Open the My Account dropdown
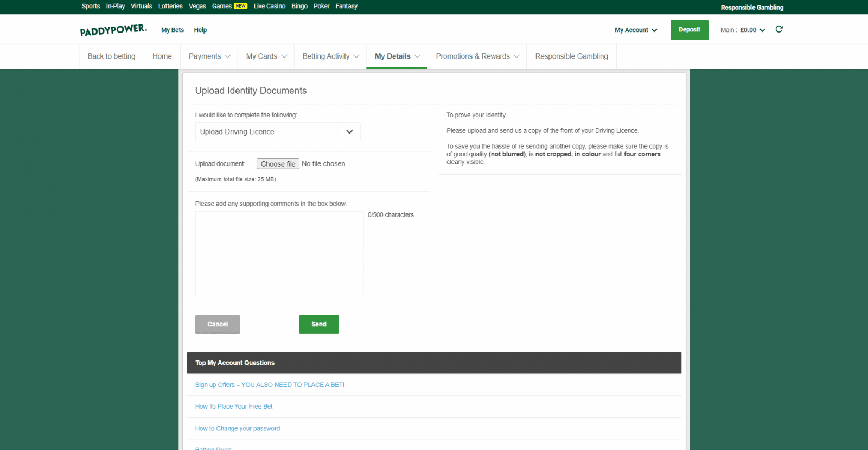The height and width of the screenshot is (450, 868). point(635,30)
